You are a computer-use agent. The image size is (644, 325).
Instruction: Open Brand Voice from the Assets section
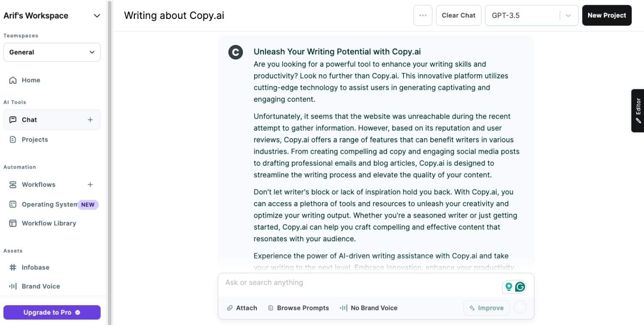coord(13,286)
